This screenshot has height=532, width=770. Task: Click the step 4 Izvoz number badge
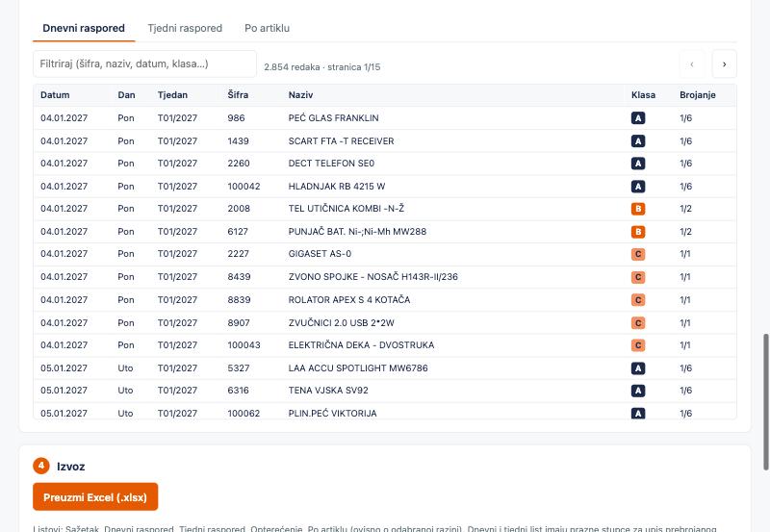[41, 466]
